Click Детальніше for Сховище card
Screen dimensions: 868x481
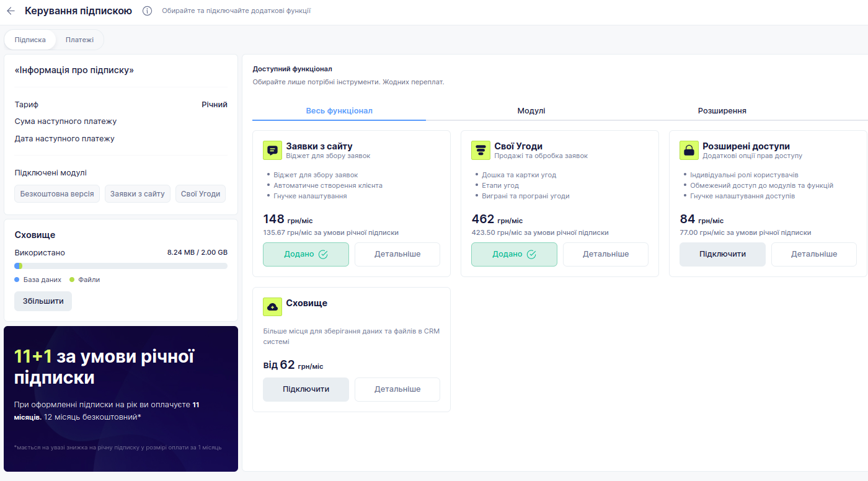point(397,389)
